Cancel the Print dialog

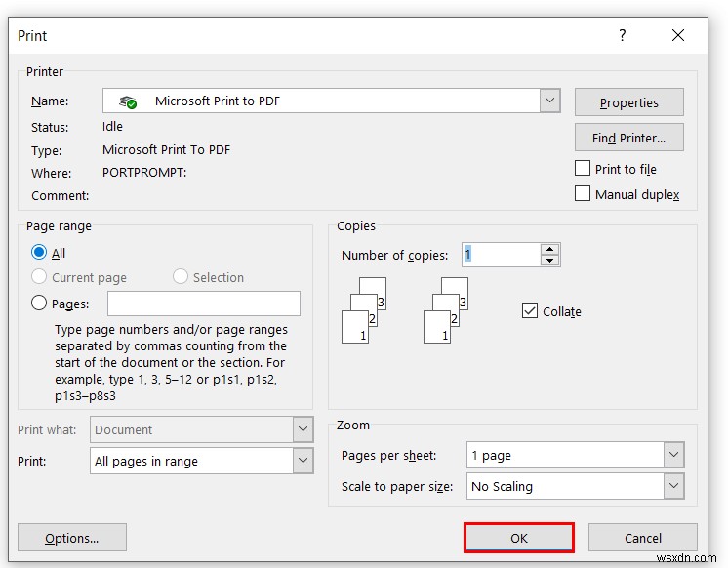pyautogui.click(x=642, y=538)
